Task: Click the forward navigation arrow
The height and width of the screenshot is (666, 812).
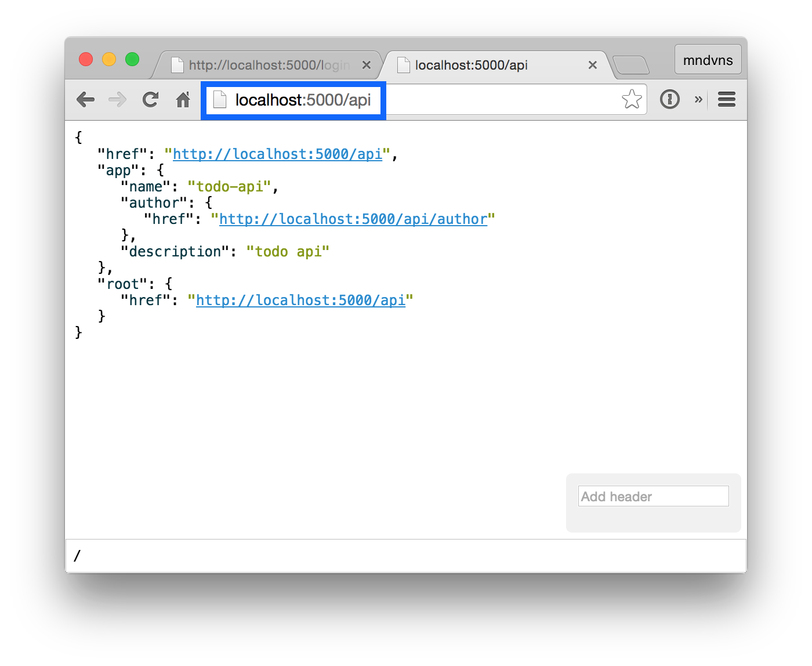Action: [117, 99]
